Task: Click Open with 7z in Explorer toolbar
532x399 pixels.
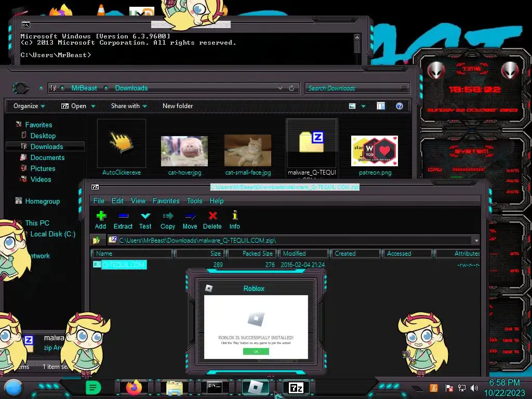Action: click(74, 106)
